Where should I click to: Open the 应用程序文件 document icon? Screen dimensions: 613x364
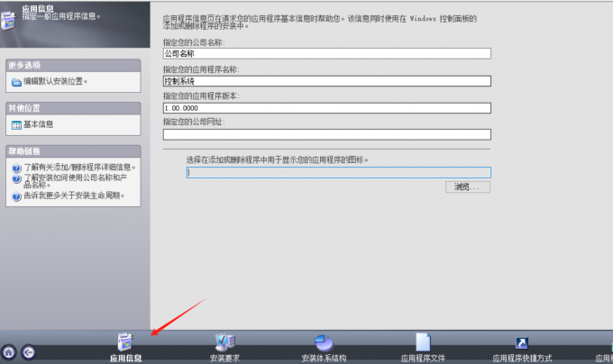click(423, 341)
